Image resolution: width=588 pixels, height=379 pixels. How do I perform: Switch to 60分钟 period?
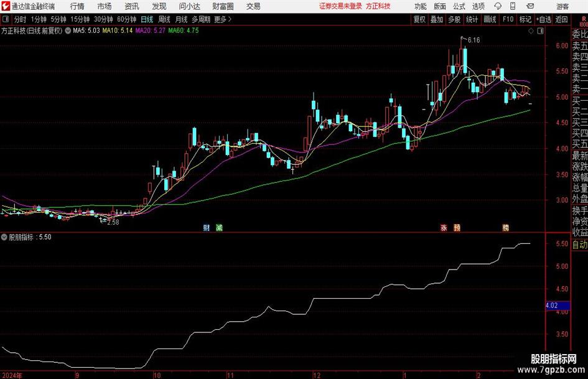point(126,19)
